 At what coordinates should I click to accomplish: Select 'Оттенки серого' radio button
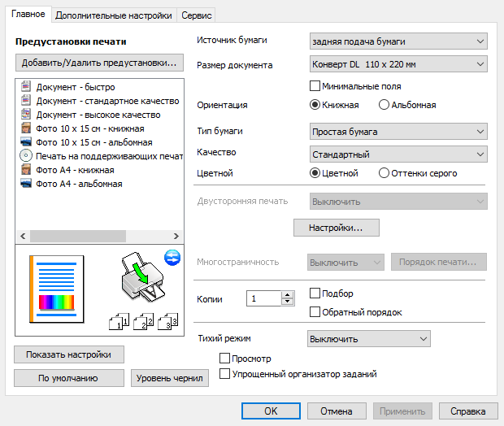[384, 173]
